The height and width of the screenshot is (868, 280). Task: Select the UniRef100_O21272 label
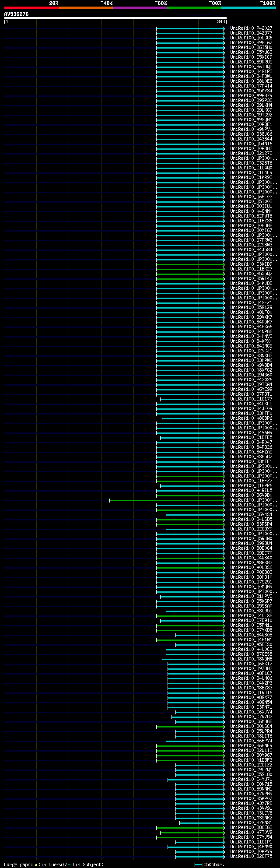251,153
